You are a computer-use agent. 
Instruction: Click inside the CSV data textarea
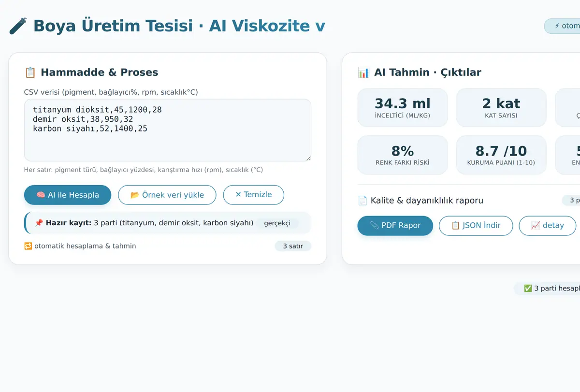(x=168, y=130)
